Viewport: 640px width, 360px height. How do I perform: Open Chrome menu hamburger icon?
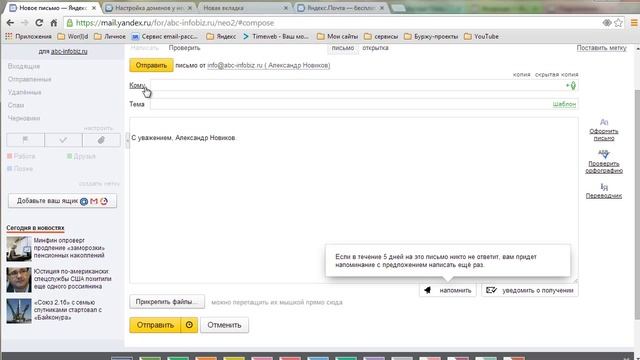[x=635, y=23]
